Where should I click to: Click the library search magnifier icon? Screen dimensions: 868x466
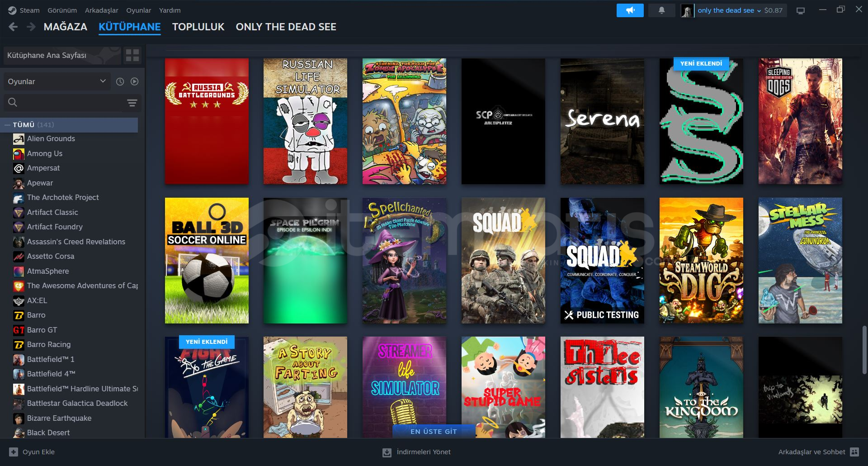point(13,102)
